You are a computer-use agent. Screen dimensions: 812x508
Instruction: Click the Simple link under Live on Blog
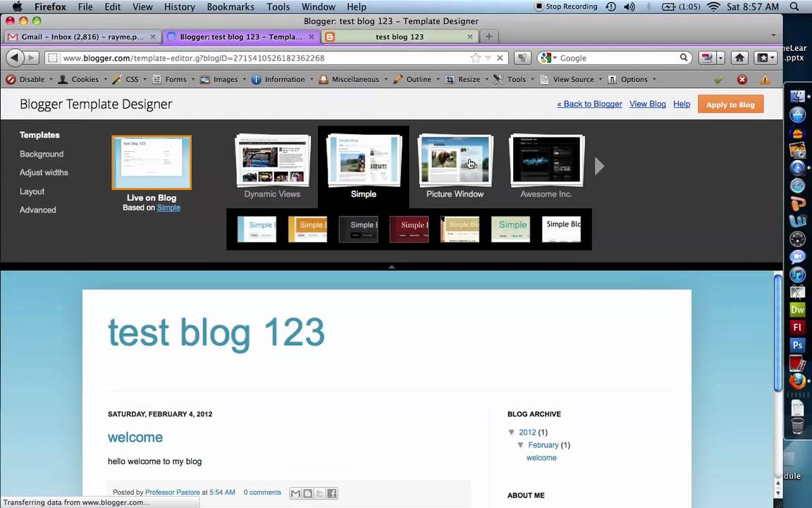click(168, 207)
